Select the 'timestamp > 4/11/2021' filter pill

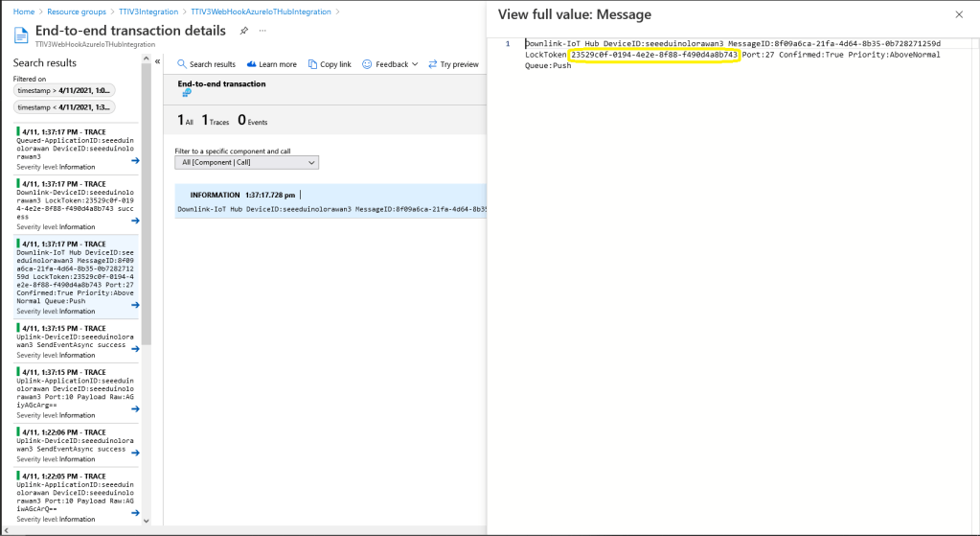(64, 90)
